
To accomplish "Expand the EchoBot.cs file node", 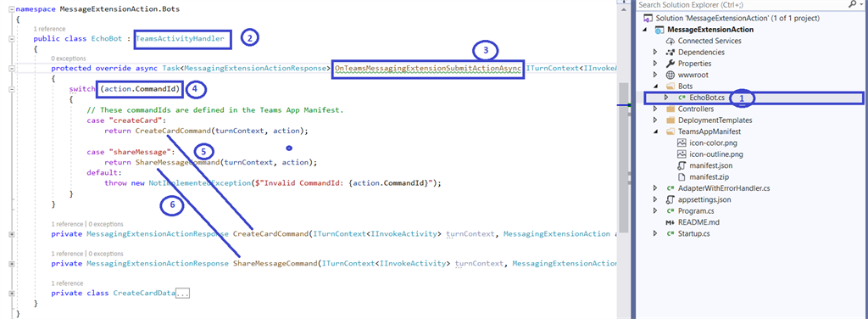I will click(x=667, y=98).
